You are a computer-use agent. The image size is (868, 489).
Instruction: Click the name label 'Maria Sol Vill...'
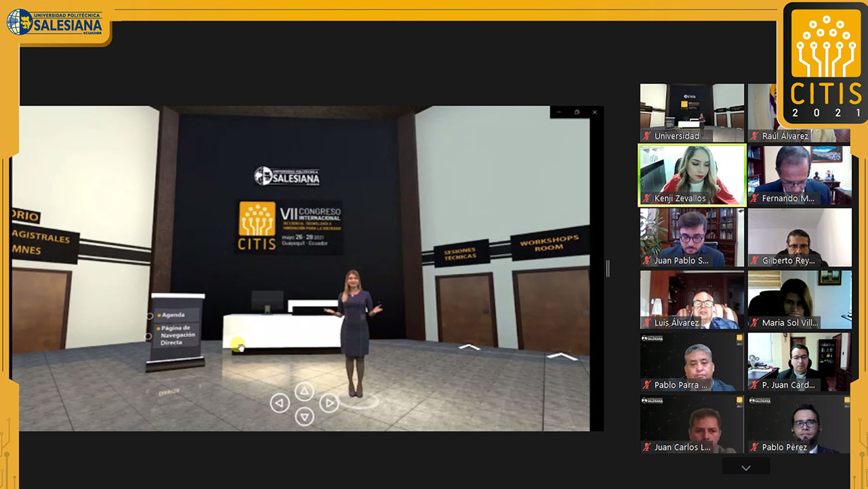tap(790, 323)
